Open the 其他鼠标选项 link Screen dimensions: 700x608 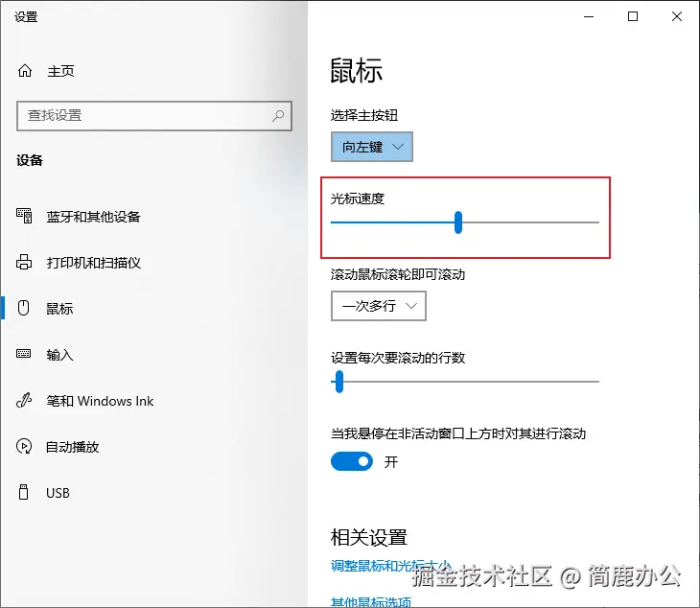pyautogui.click(x=371, y=602)
